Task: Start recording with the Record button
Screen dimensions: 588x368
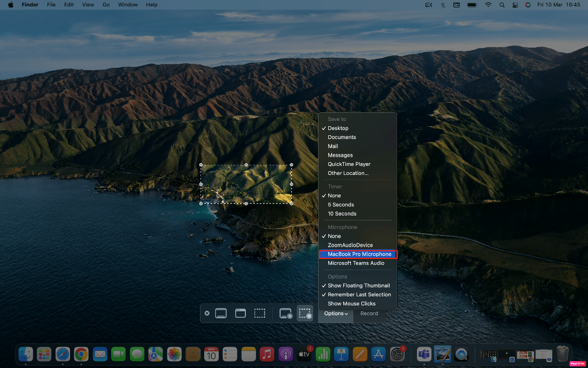Action: [369, 313]
